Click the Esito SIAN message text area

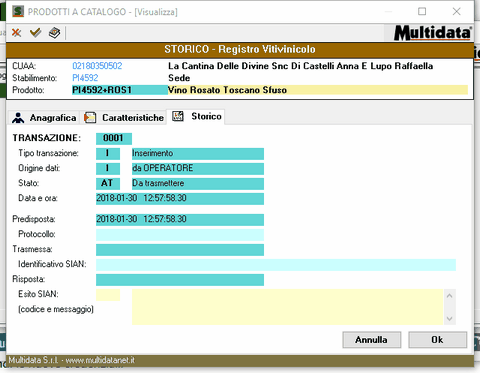(x=287, y=307)
